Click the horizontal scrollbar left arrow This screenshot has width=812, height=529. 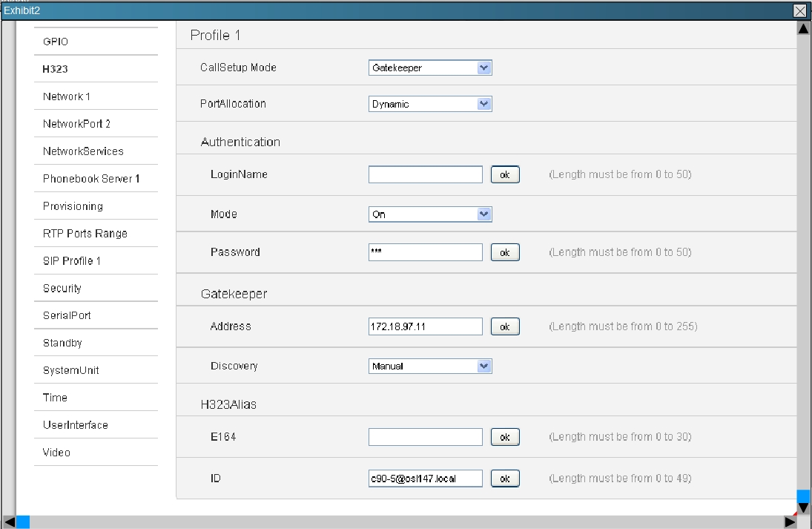pos(9,522)
